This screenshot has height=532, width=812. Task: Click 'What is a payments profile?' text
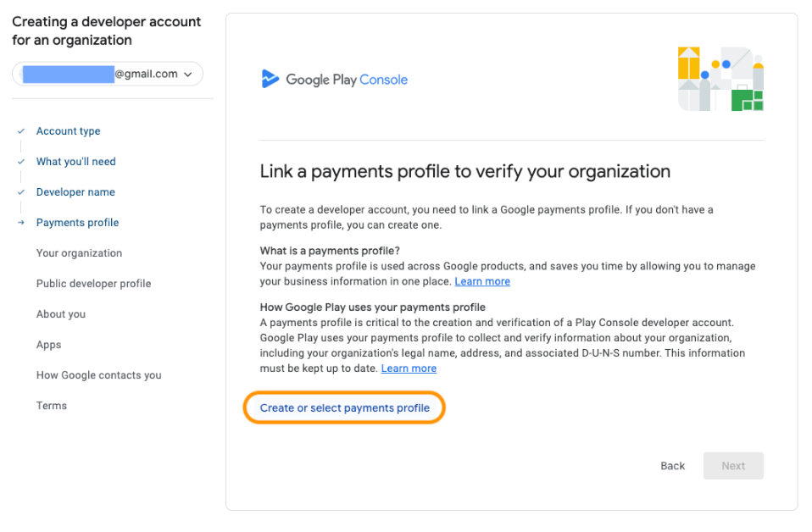click(x=330, y=251)
